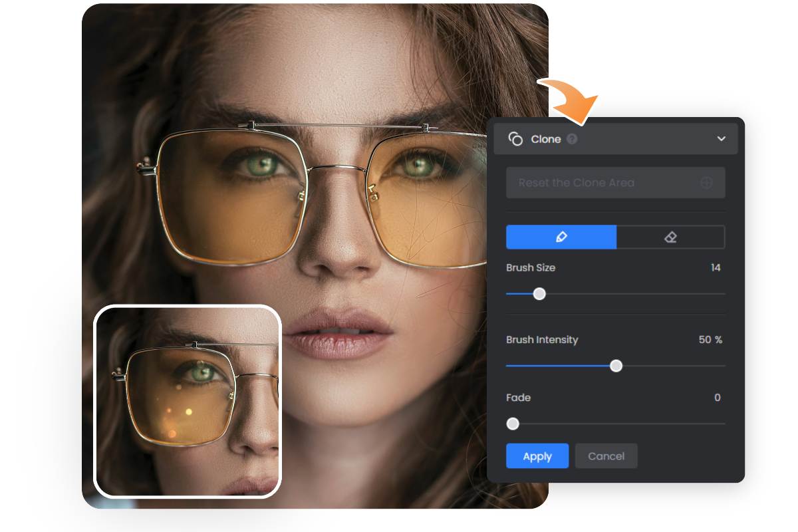Screen dimensions: 798x532
Task: Collapse the Clone panel with the chevron
Action: pyautogui.click(x=721, y=139)
